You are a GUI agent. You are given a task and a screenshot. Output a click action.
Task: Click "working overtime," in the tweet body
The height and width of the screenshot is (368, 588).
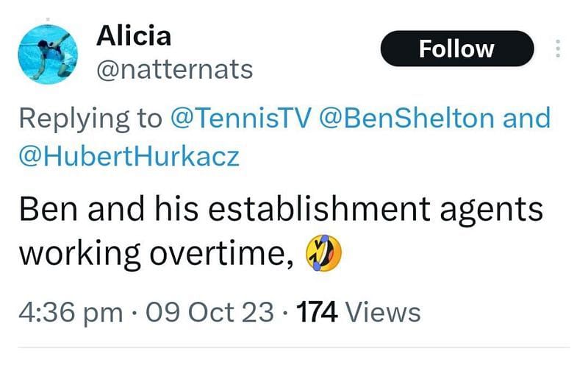tap(156, 254)
